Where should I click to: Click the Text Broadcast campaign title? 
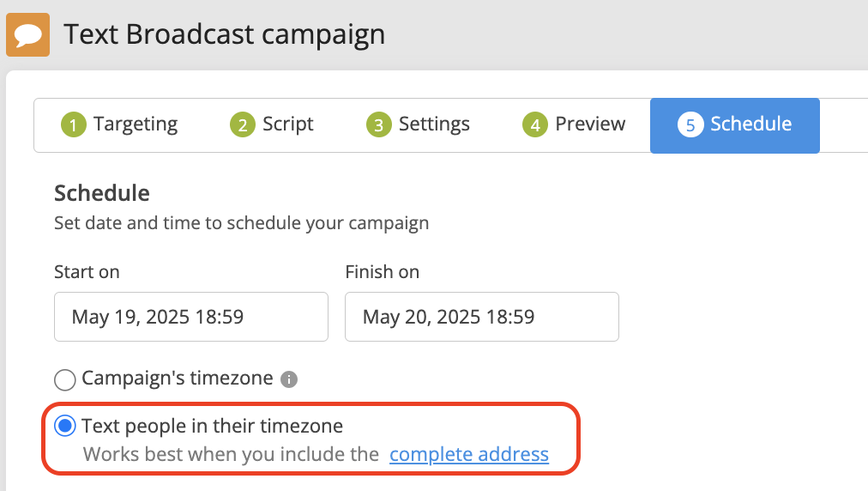point(224,34)
